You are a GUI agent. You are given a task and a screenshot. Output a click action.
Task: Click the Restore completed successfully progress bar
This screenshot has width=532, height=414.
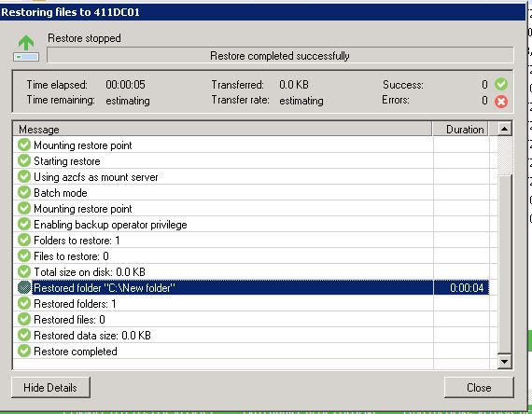click(x=280, y=56)
